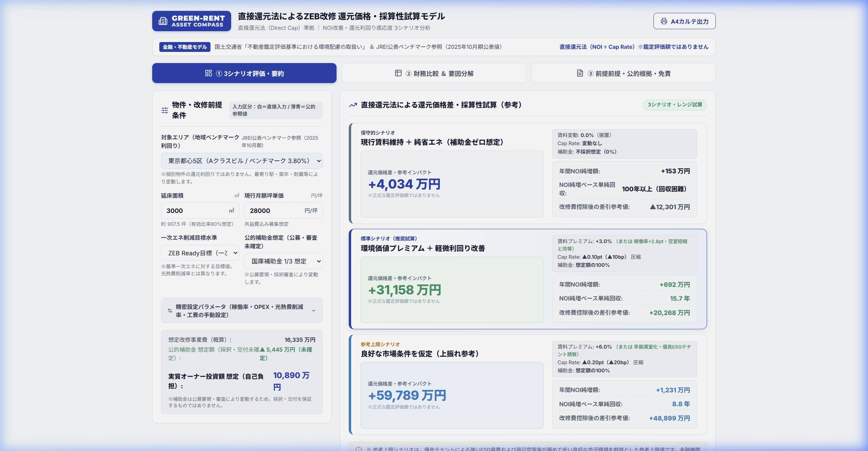868x451 pixels.
Task: Click the document icon on 前提前提 tab
Action: coord(580,73)
